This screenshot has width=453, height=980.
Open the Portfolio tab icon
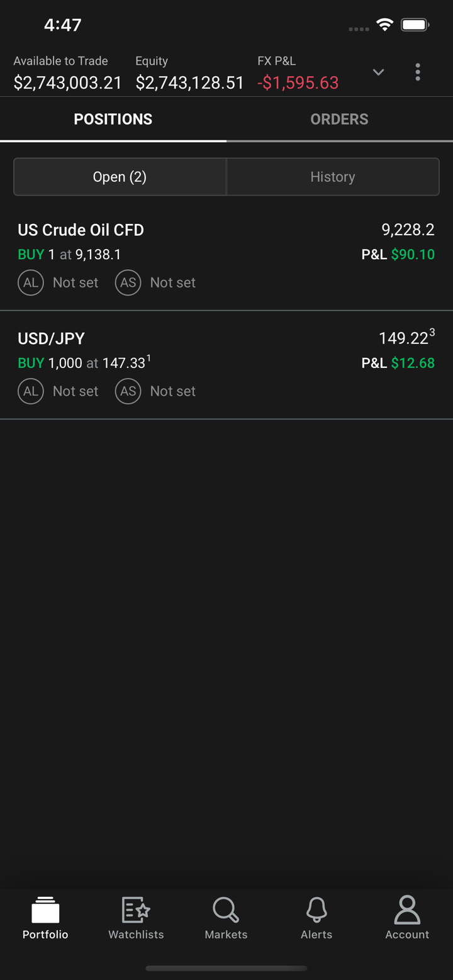(45, 911)
